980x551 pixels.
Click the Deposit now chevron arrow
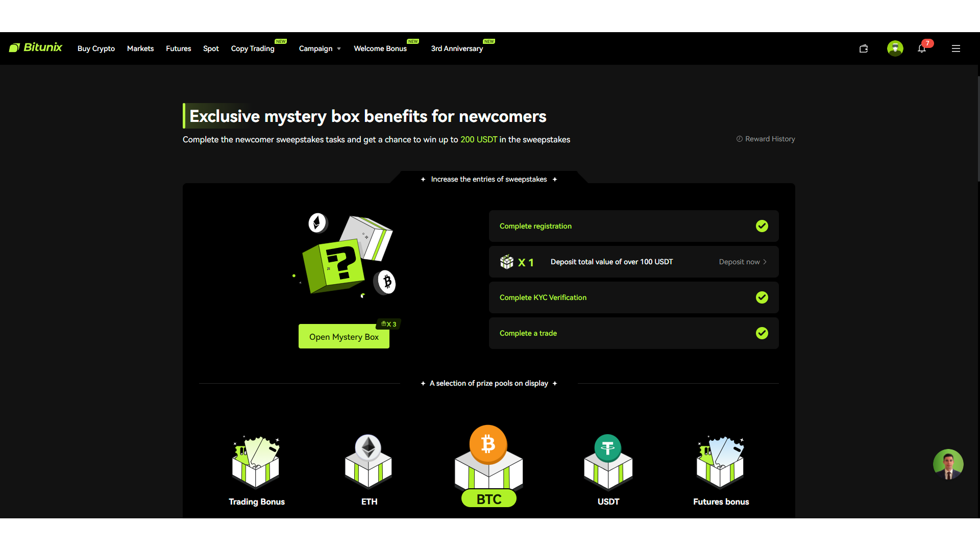coord(765,262)
